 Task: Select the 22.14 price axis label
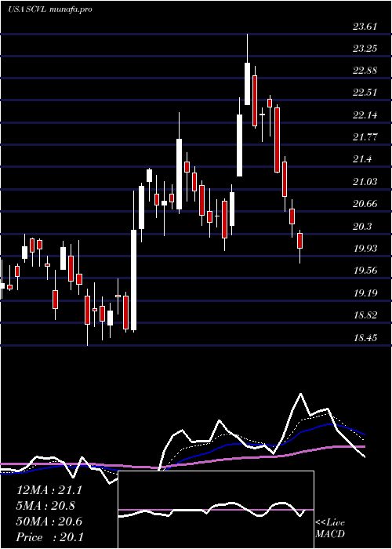pyautogui.click(x=365, y=115)
